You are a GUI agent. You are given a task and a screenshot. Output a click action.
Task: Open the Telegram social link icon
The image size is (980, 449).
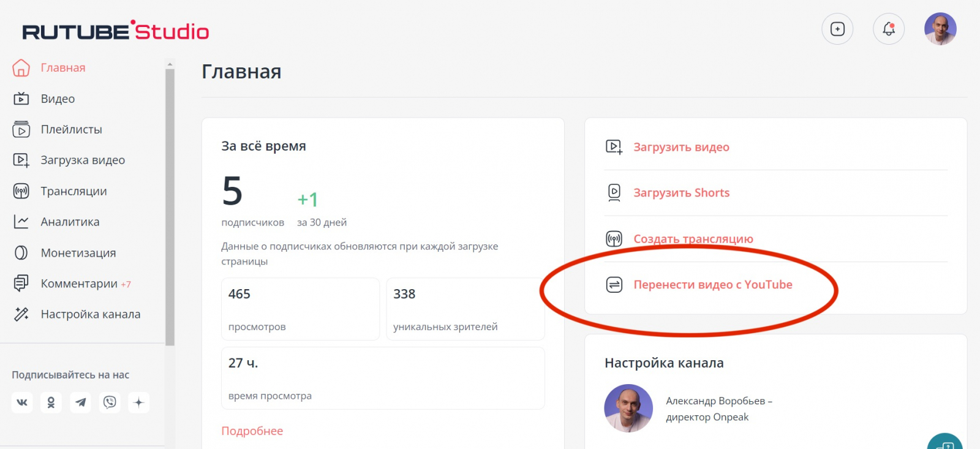pyautogui.click(x=80, y=402)
